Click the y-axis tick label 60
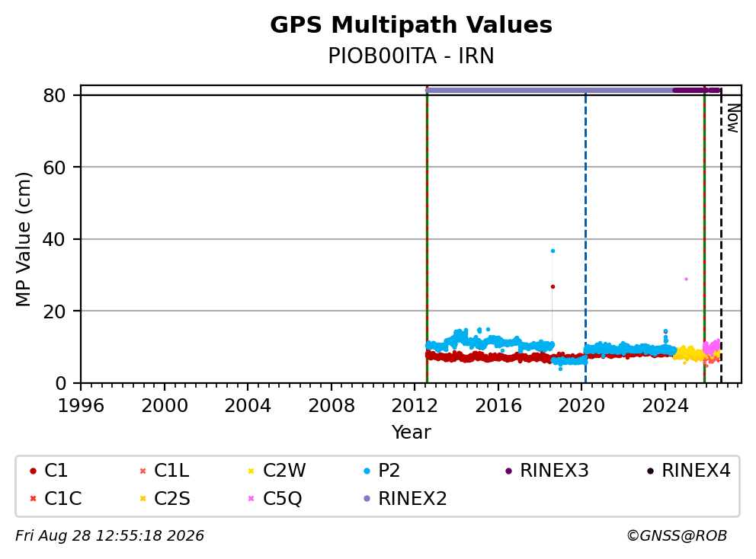Screen dimensions: 756x559 point(54,168)
